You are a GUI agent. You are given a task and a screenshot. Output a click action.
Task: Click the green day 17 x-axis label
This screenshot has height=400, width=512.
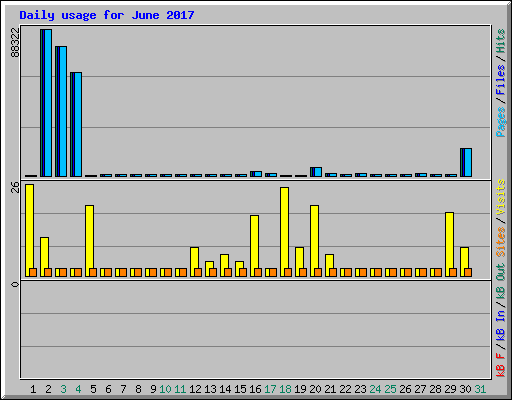click(x=270, y=389)
